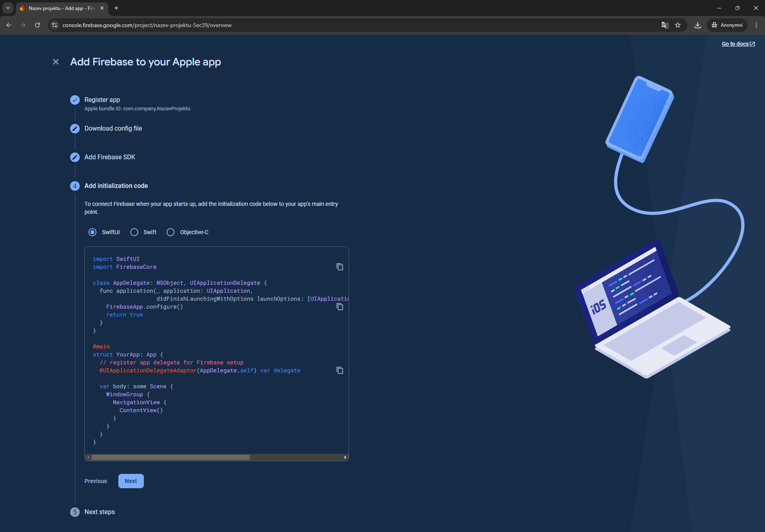Bookmark this page with the star icon

coord(678,25)
